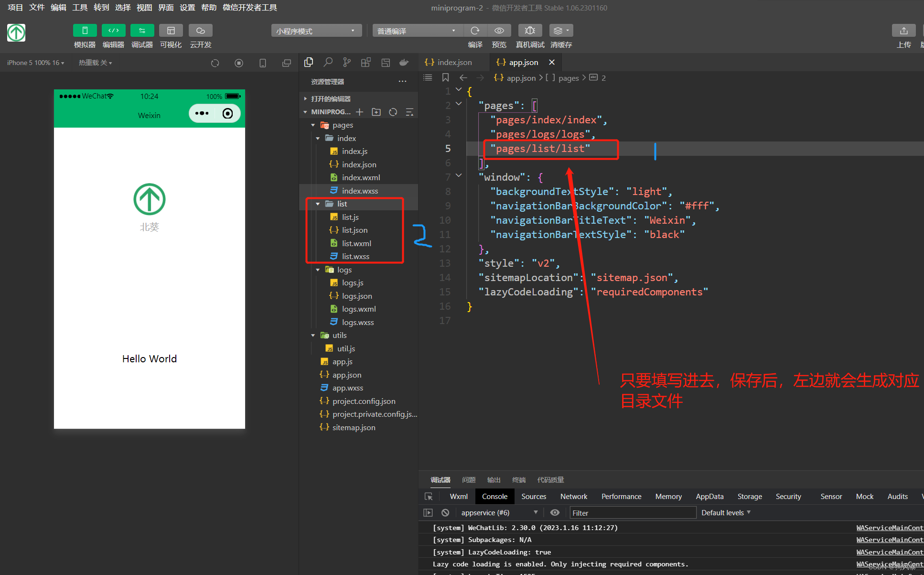Screen dimensions: 924x575
Task: Refresh the file explorer tree
Action: coord(393,112)
